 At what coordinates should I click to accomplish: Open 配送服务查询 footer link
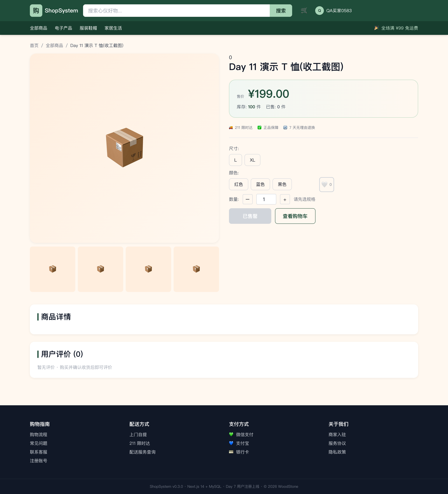[142, 452]
